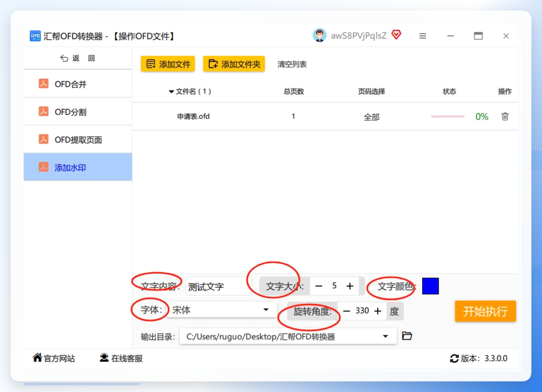This screenshot has width=542, height=392.
Task: Click 全部 page selection for 申请表.ofd
Action: point(372,117)
